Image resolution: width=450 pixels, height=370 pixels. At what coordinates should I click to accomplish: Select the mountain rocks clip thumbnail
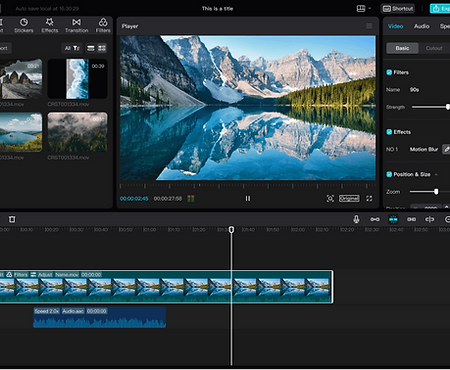tap(21, 79)
